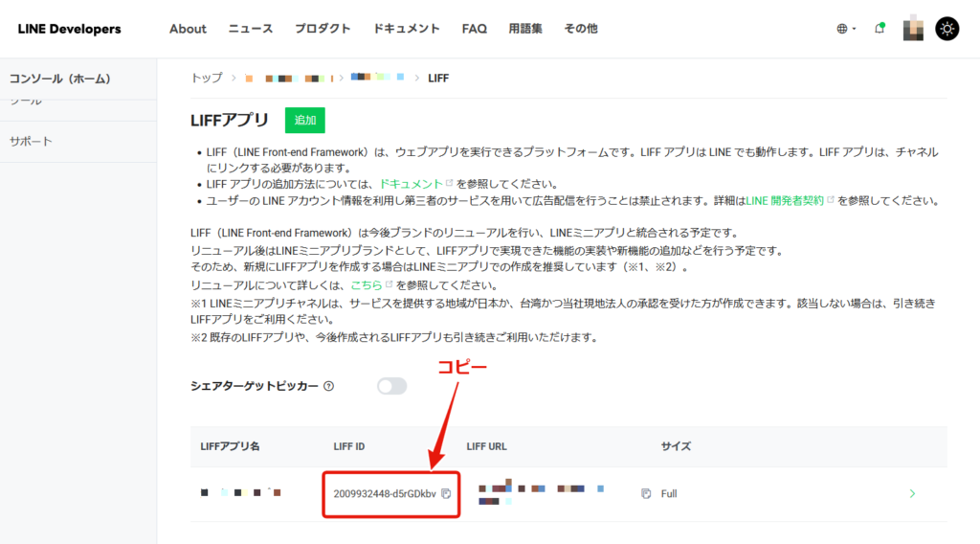The image size is (980, 544).
Task: Open the 用語集 menu item
Action: tap(525, 29)
